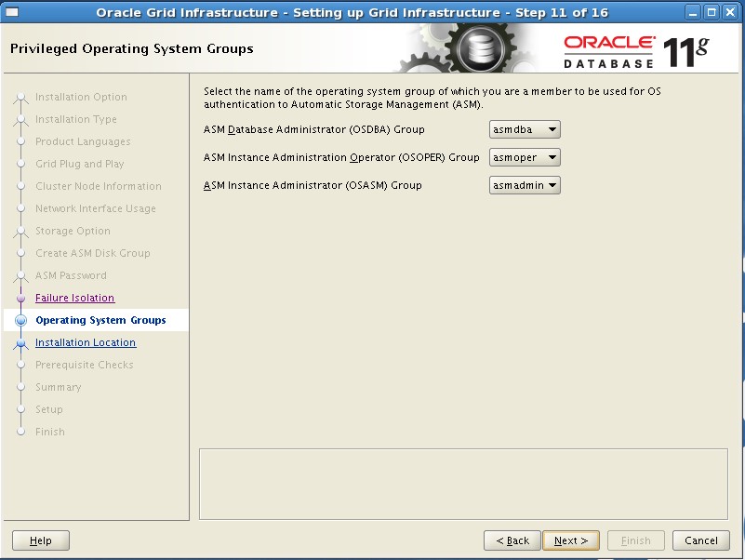Click the Cluster Node Information step
Viewport: 745px width, 560px height.
tap(99, 186)
